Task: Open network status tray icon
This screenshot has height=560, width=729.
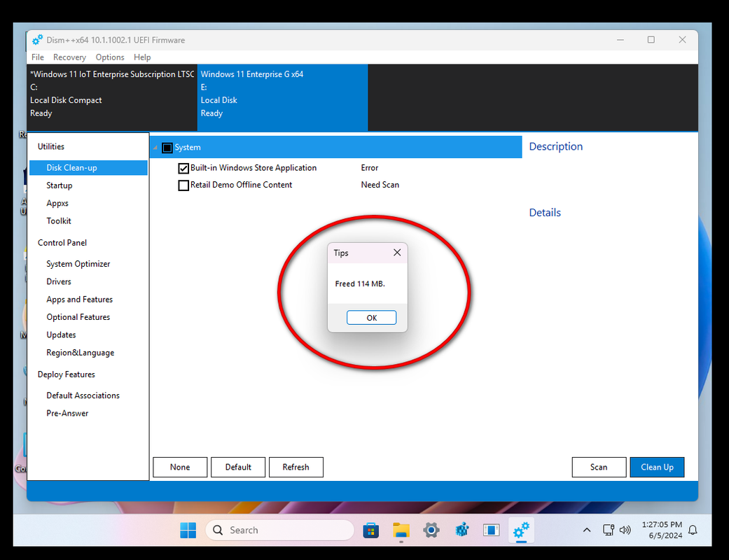Action: coord(608,531)
